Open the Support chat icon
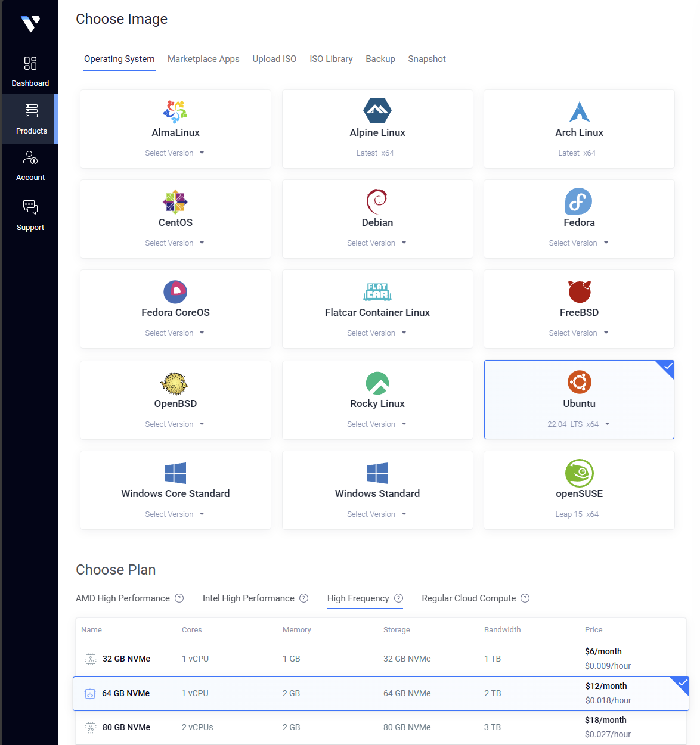The width and height of the screenshot is (700, 745). click(30, 207)
